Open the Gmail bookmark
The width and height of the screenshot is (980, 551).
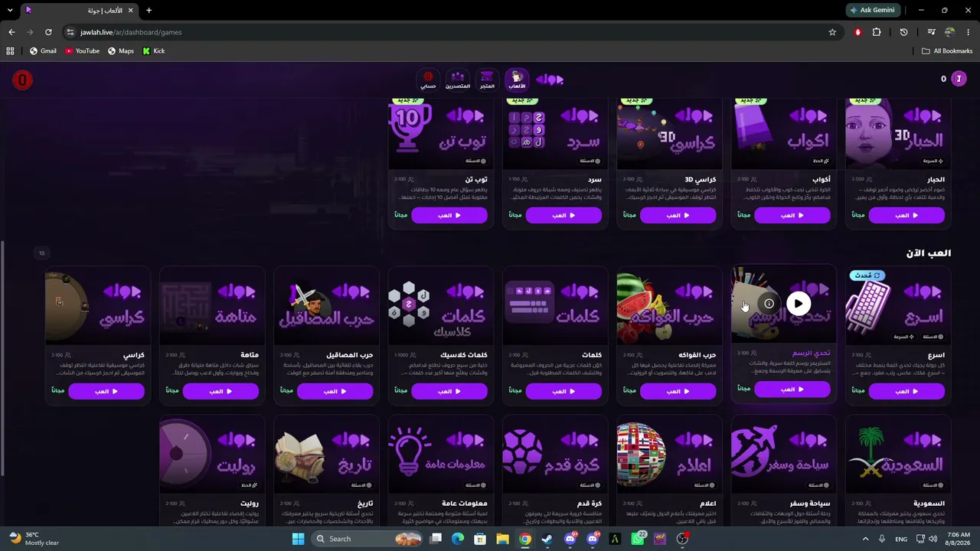(x=43, y=51)
